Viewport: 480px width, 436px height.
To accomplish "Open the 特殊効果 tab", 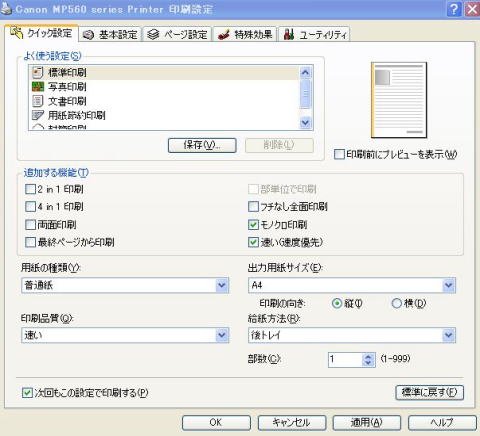I will click(245, 34).
